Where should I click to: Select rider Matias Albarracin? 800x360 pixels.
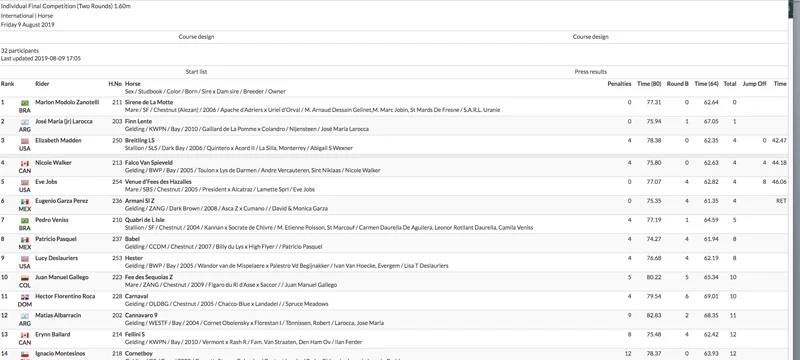[x=58, y=315]
